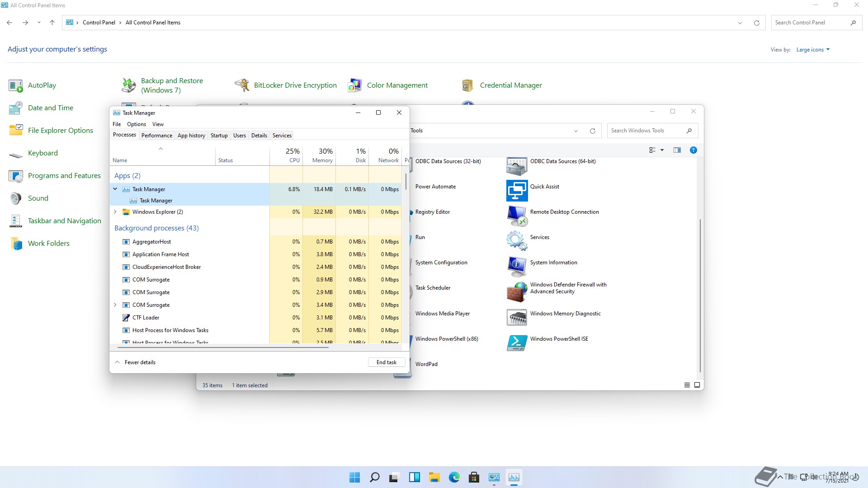Open Windows Memory Diagnostic icon
868x488 pixels.
click(x=517, y=318)
